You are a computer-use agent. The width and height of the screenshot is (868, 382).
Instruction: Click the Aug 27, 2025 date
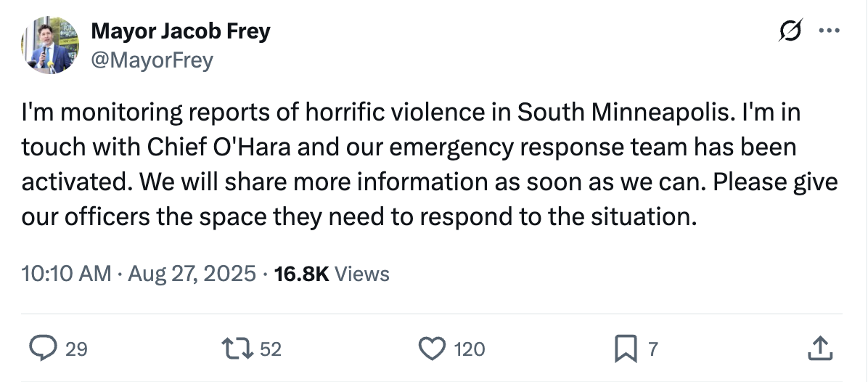(192, 274)
